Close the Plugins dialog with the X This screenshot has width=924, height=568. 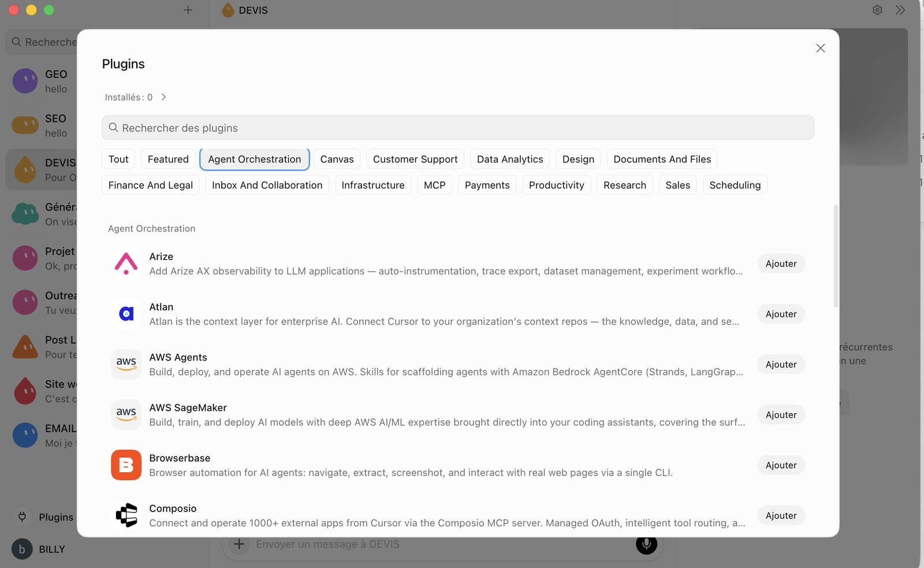pos(820,49)
